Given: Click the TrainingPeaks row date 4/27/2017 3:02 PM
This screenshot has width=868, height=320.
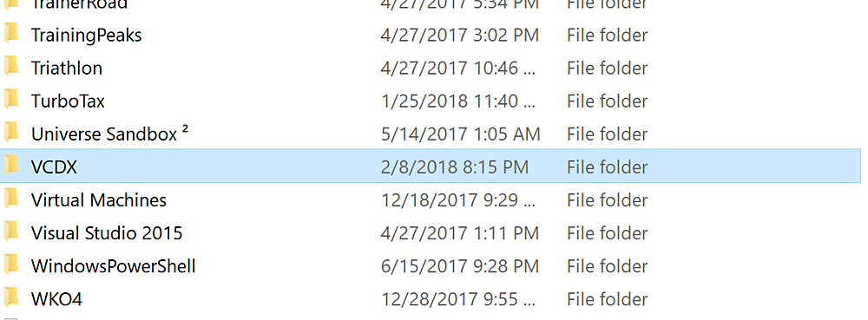Looking at the screenshot, I should point(459,35).
